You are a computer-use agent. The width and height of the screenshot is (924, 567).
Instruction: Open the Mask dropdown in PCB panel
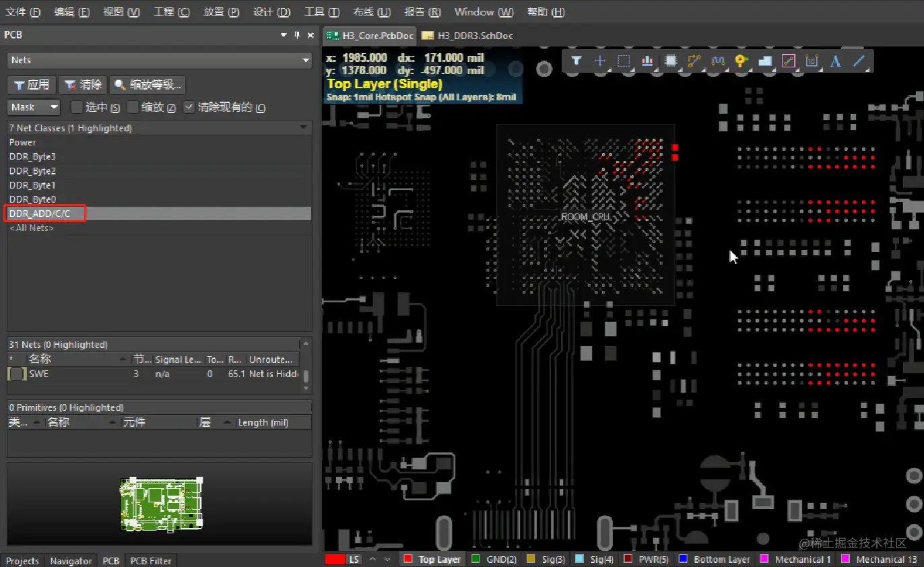coord(33,107)
